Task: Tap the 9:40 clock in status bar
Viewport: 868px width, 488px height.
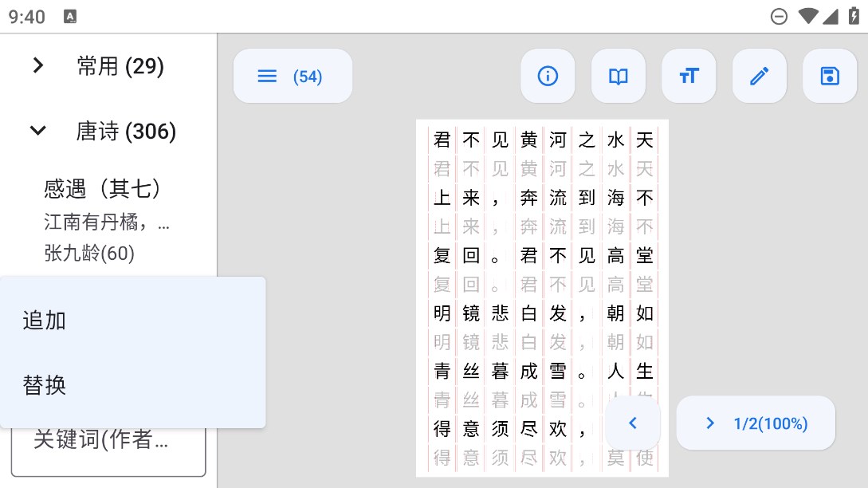Action: point(26,17)
